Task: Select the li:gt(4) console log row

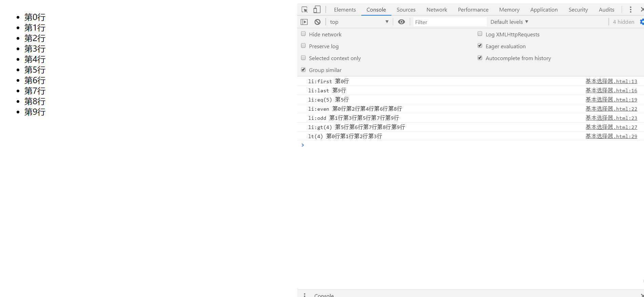Action: [470, 127]
